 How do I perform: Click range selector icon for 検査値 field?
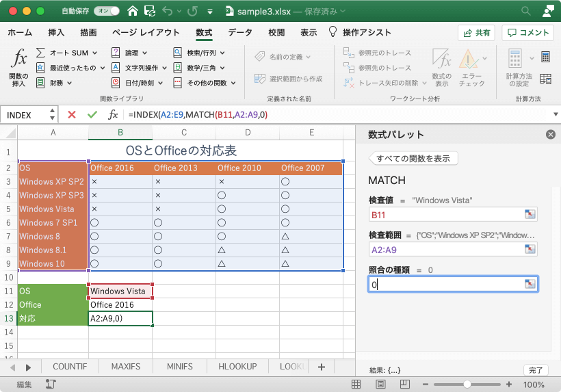click(x=530, y=215)
